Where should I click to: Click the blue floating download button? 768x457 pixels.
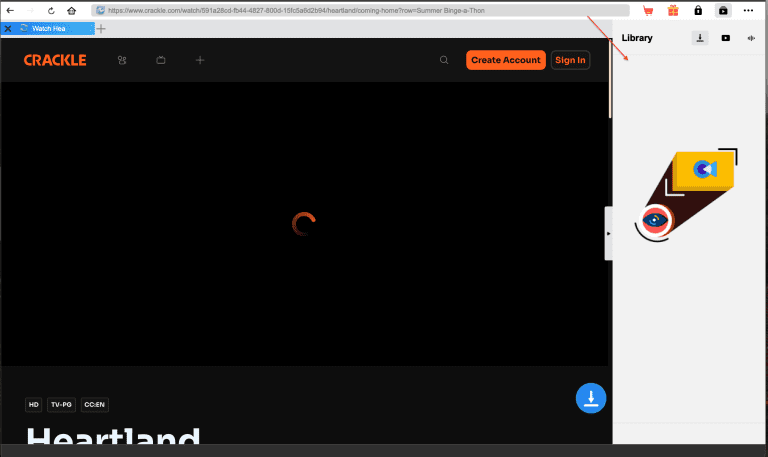[x=591, y=398]
